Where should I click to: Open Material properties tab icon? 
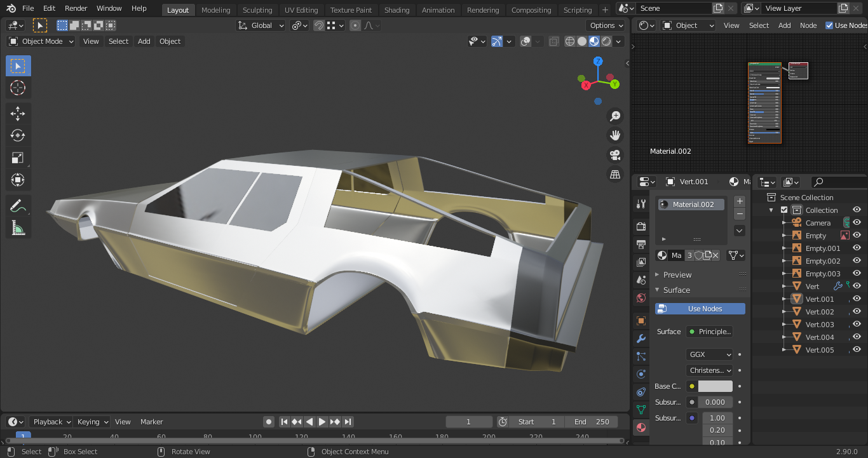click(x=641, y=427)
